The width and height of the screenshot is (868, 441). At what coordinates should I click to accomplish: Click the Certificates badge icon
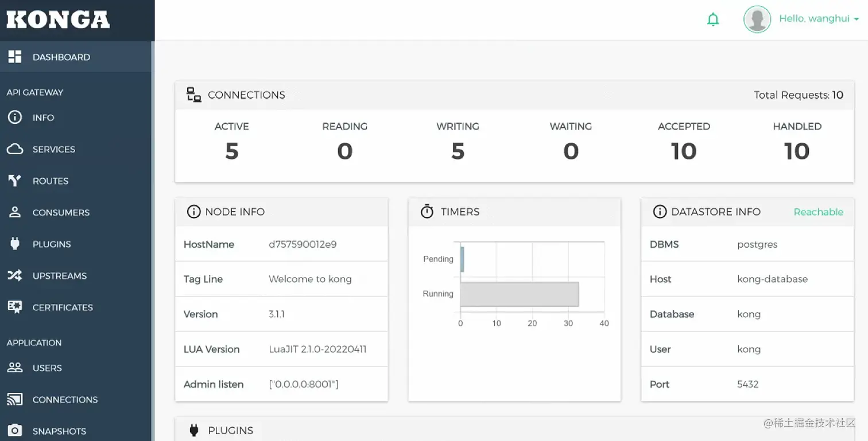(x=15, y=307)
